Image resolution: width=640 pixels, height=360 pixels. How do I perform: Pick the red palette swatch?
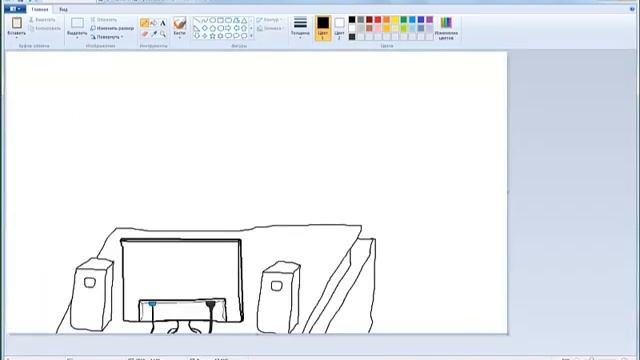(x=378, y=20)
